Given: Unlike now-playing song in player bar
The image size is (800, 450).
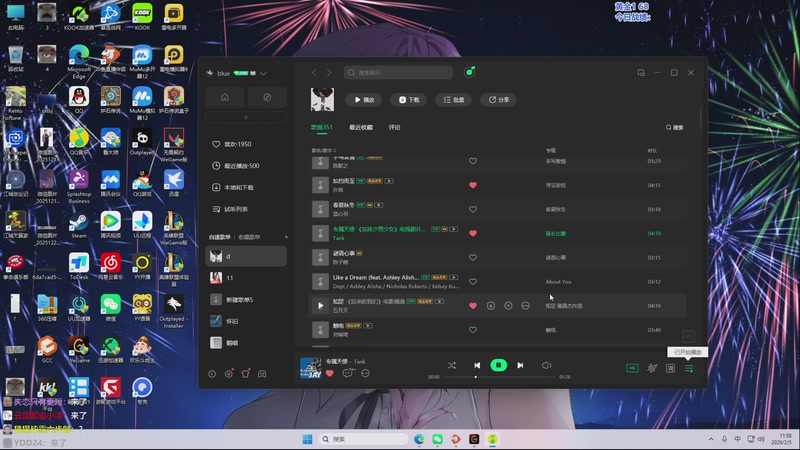Looking at the screenshot, I should click(330, 373).
